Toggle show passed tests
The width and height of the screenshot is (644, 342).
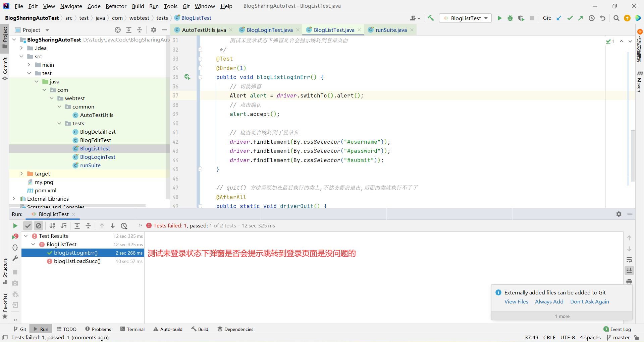coord(28,226)
